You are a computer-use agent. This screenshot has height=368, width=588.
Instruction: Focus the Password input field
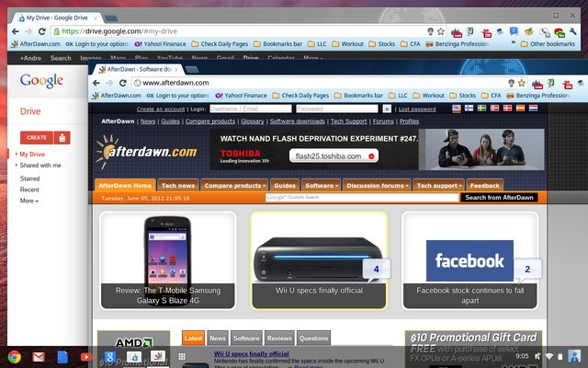click(x=337, y=109)
